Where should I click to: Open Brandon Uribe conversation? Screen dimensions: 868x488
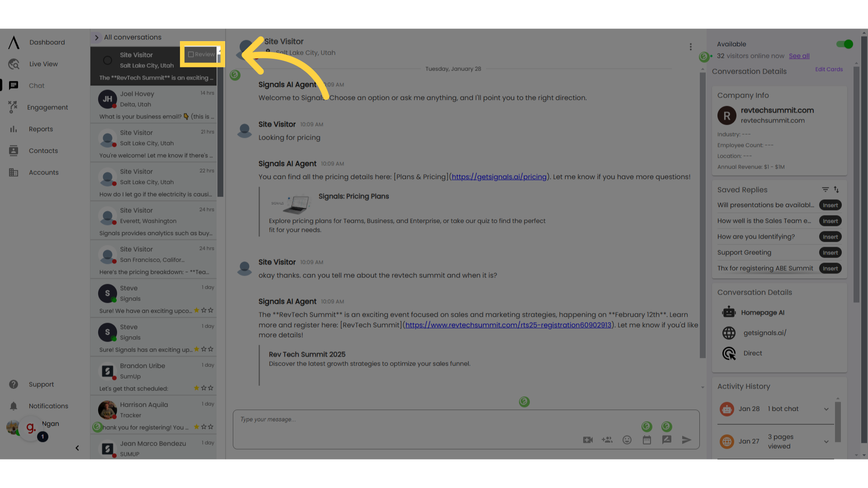pos(154,376)
